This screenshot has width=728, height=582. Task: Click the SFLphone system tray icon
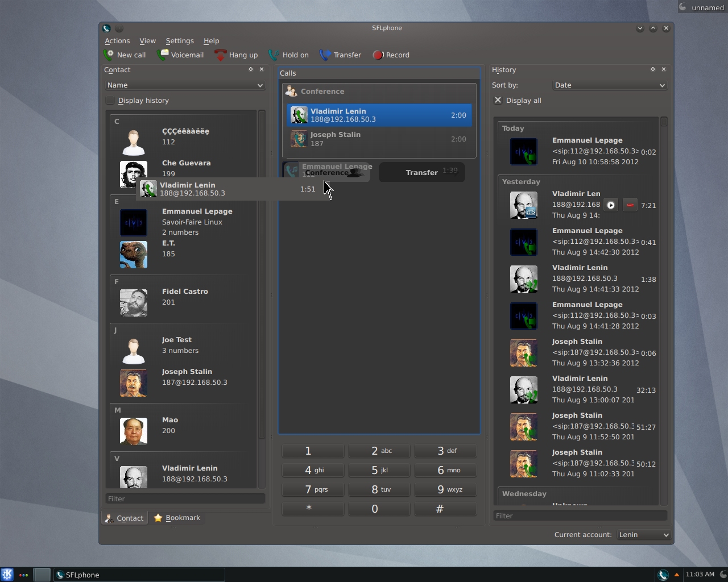pos(663,575)
